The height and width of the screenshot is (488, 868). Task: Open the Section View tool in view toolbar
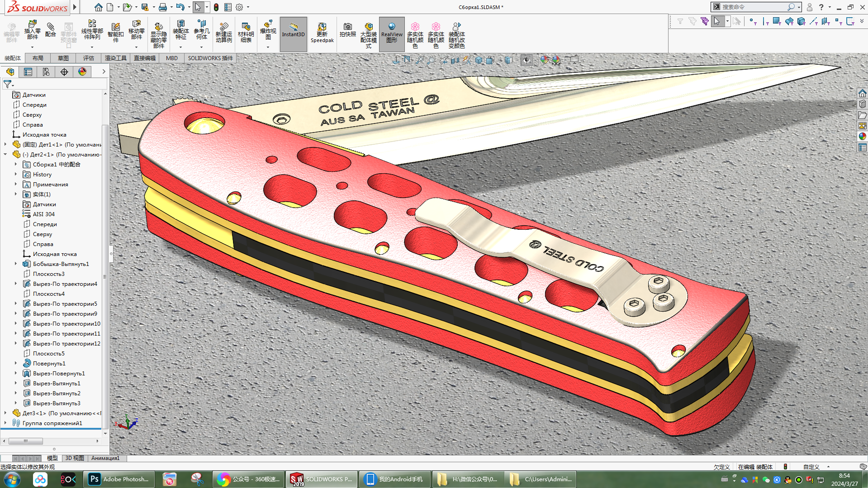[455, 60]
